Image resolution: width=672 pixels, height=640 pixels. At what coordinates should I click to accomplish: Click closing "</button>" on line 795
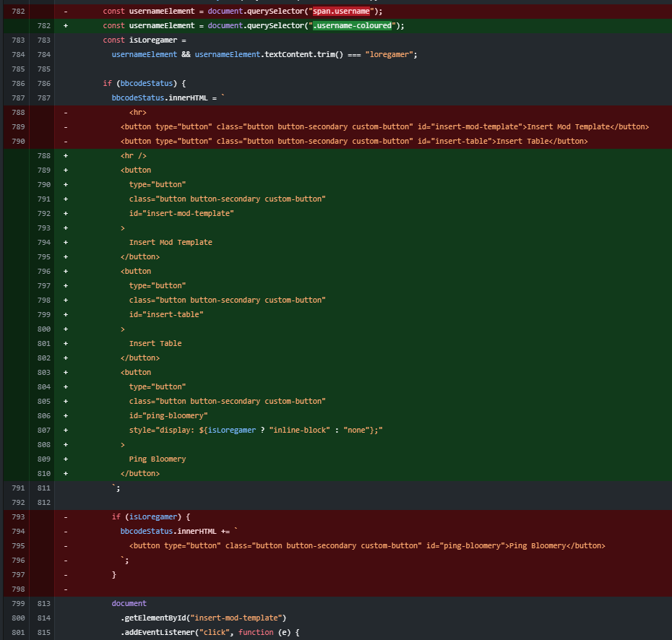(140, 257)
